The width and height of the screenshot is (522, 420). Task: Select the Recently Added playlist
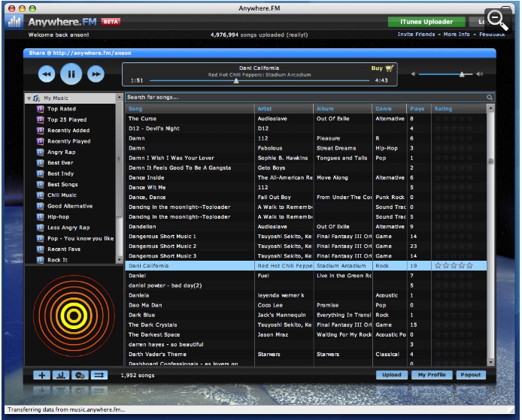click(x=68, y=130)
